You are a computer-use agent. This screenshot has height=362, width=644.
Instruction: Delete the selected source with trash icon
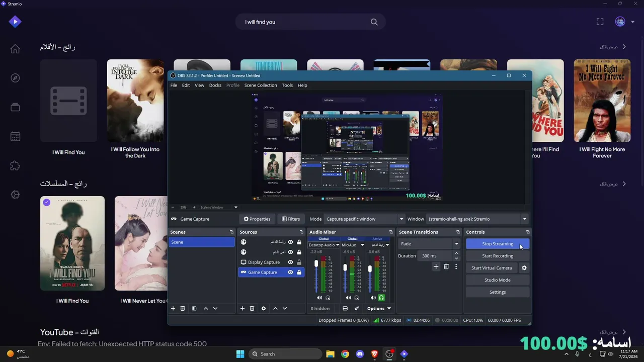click(x=252, y=308)
